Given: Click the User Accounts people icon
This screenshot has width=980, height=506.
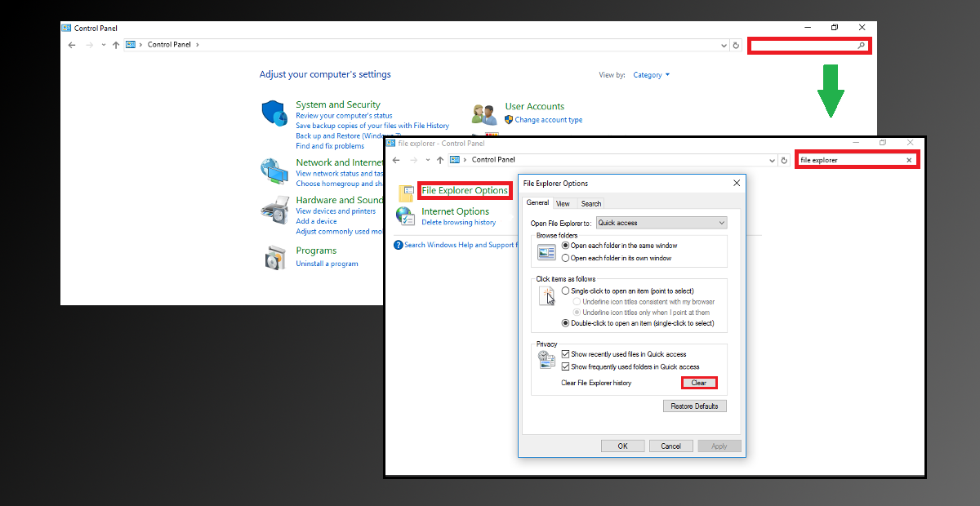Looking at the screenshot, I should pos(484,114).
